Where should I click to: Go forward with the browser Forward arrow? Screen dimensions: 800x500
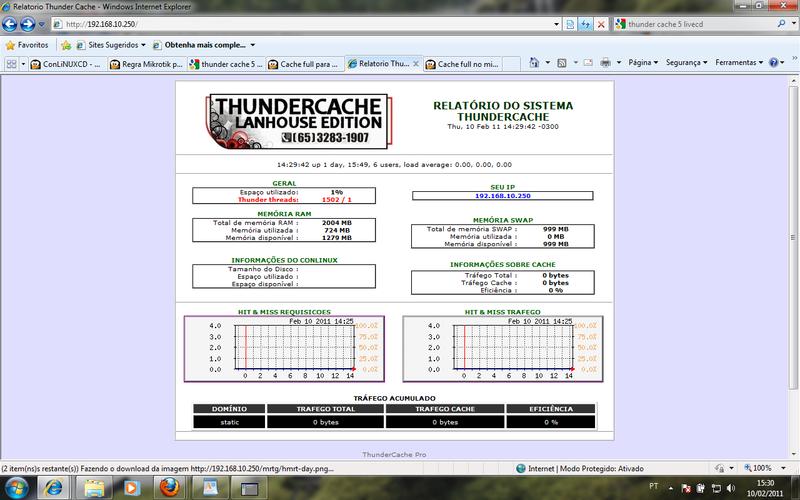click(x=28, y=24)
